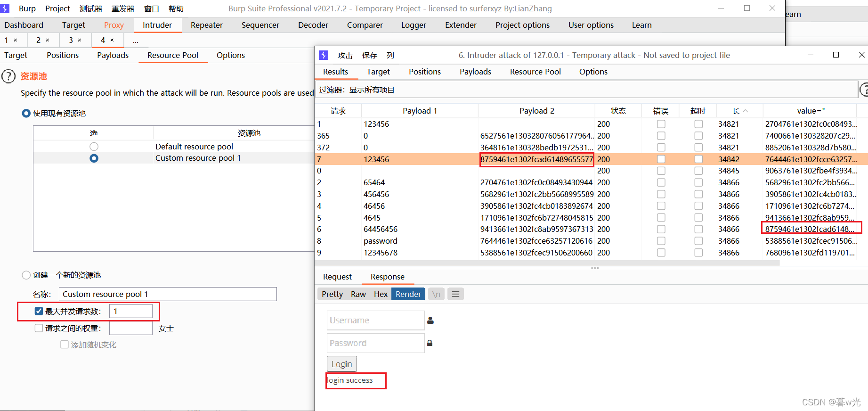Click the Password field in rendered response
Screen dimensions: 868x411
(x=376, y=343)
